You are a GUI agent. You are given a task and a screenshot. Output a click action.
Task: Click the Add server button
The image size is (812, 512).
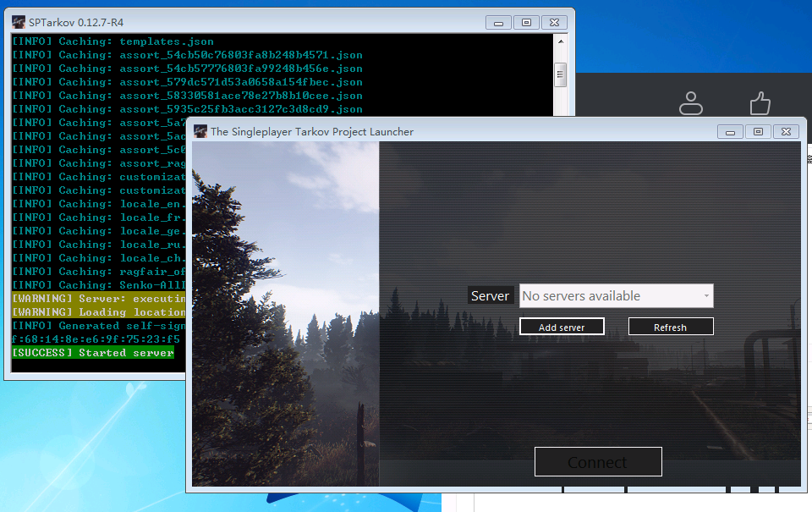562,327
